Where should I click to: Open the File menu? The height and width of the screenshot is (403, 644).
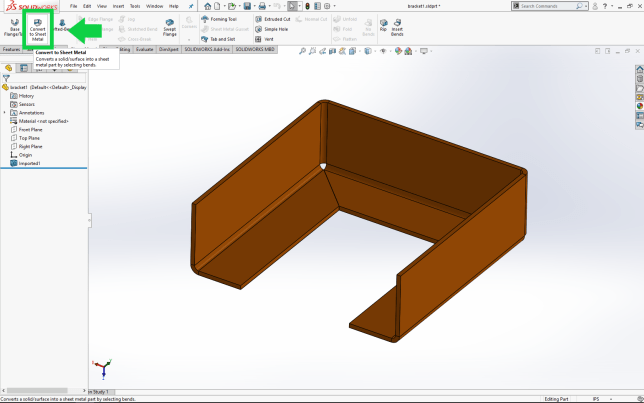tap(74, 6)
